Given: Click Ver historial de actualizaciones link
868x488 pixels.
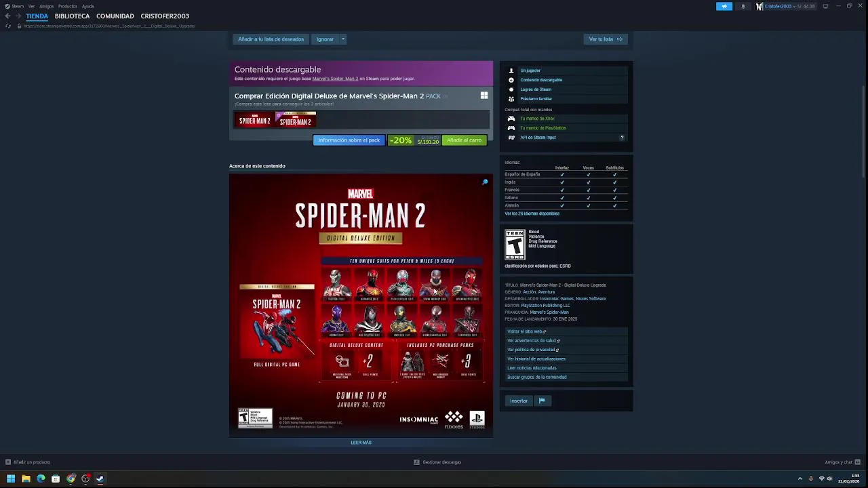Looking at the screenshot, I should coord(536,359).
